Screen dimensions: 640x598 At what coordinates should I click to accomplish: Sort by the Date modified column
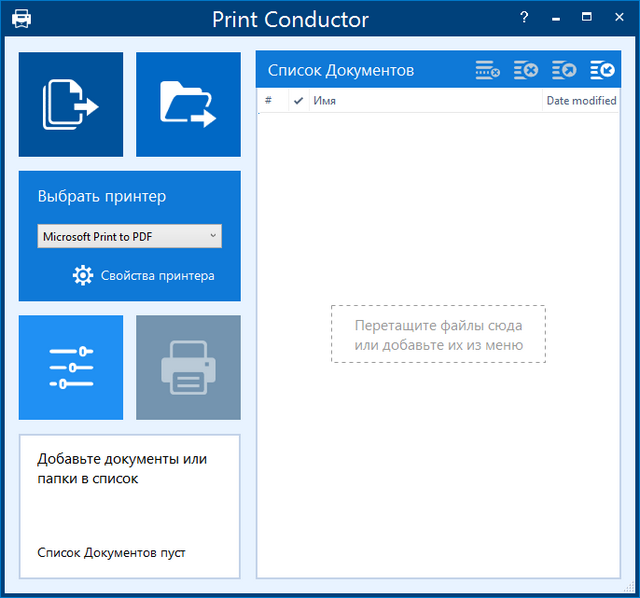(581, 100)
